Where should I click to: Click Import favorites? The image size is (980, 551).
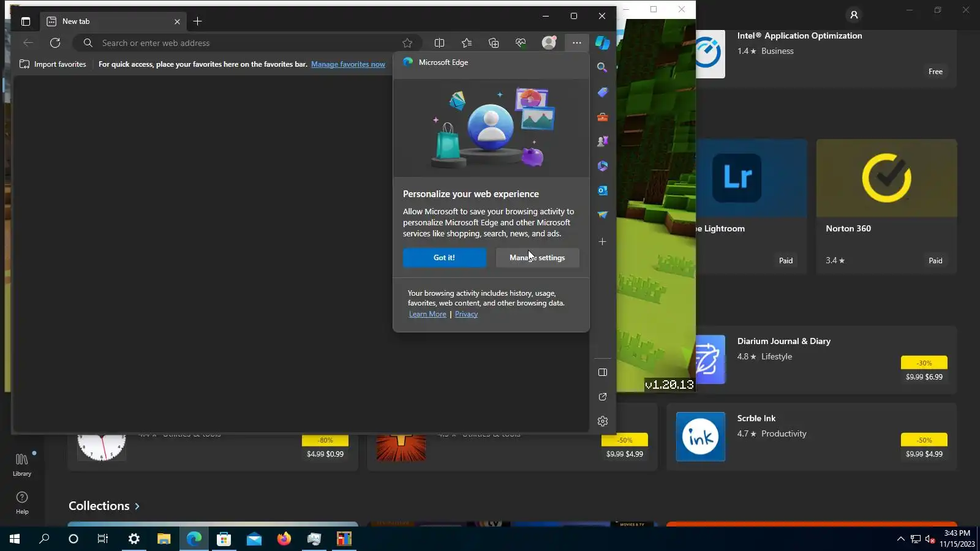53,64
